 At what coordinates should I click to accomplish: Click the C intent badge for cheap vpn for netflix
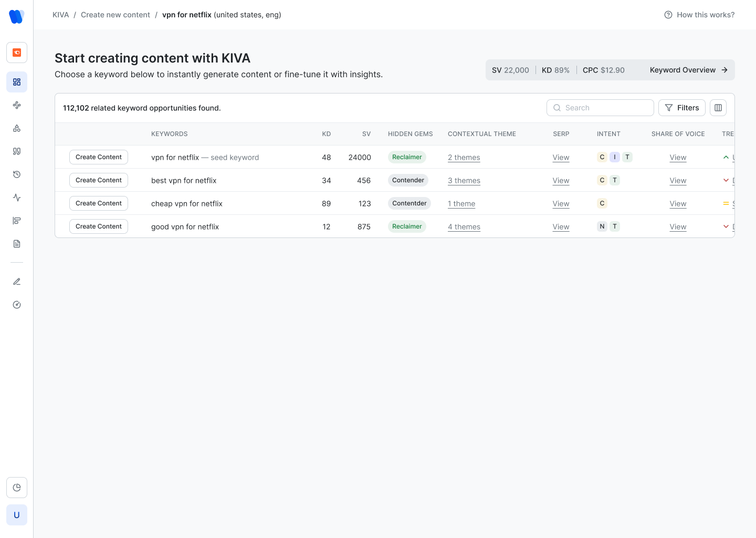point(602,203)
